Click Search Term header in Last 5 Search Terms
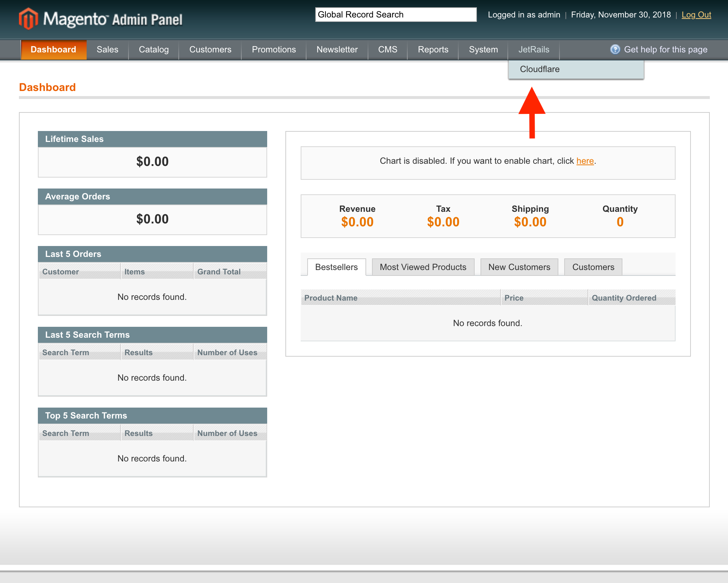Image resolution: width=728 pixels, height=583 pixels. [79, 352]
